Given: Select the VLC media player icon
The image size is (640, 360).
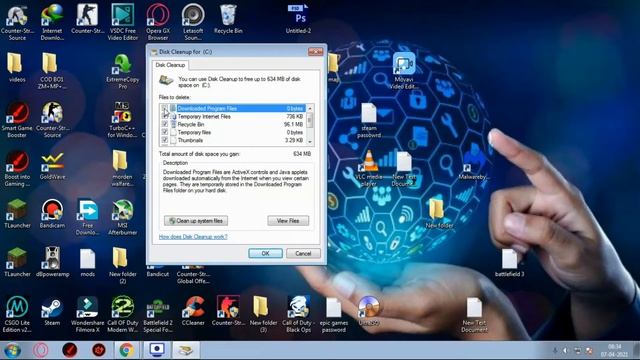Looking at the screenshot, I should click(369, 168).
